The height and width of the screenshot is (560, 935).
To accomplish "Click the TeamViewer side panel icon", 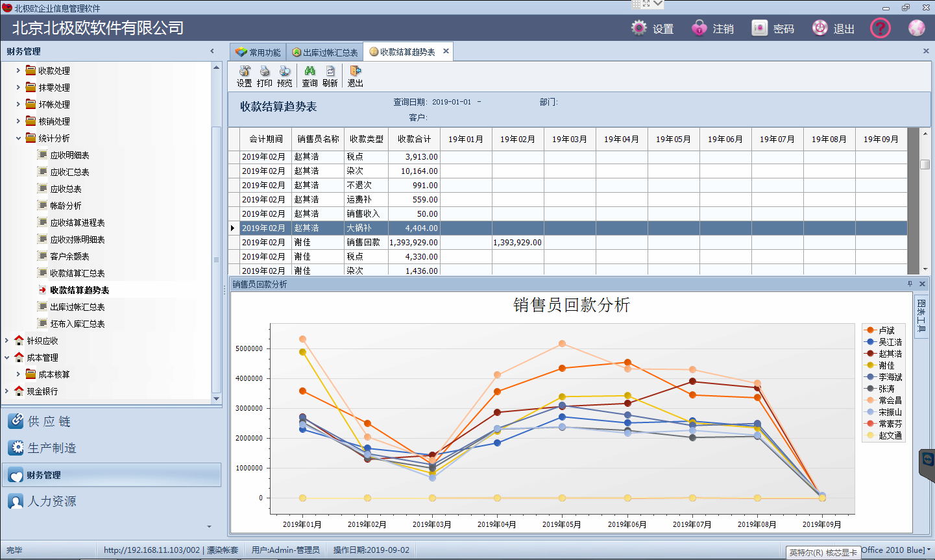I will (928, 459).
